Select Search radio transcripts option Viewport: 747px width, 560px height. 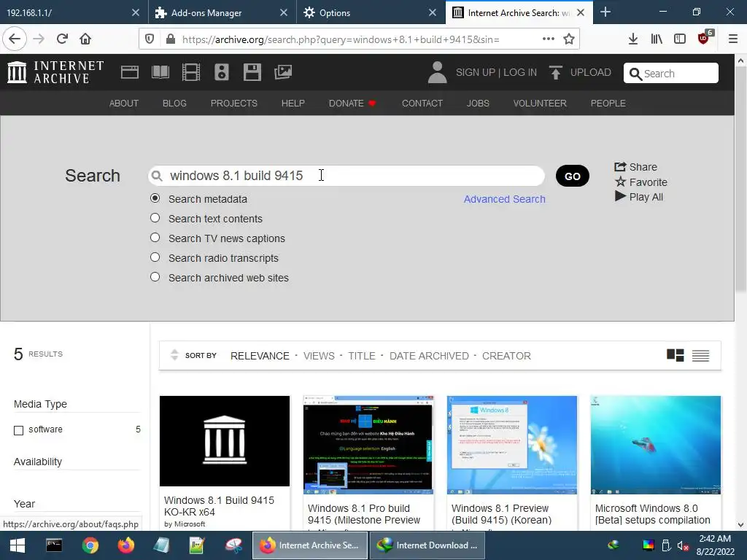coord(155,257)
